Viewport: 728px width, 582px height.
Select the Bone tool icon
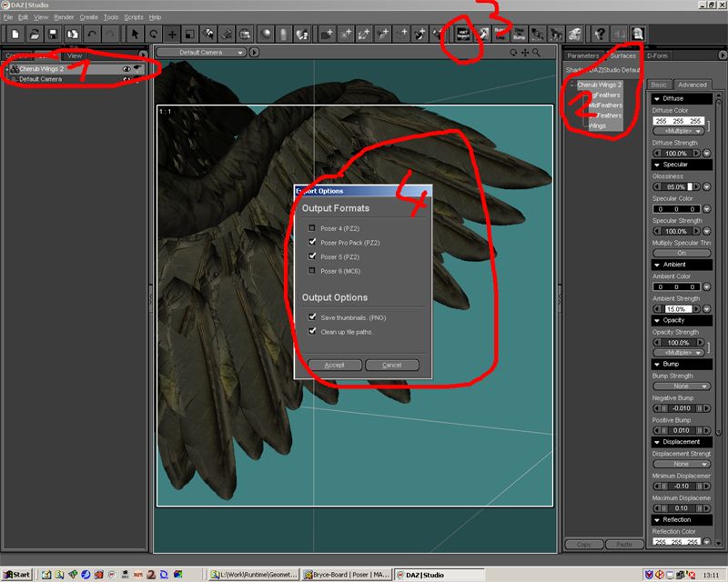click(x=227, y=34)
